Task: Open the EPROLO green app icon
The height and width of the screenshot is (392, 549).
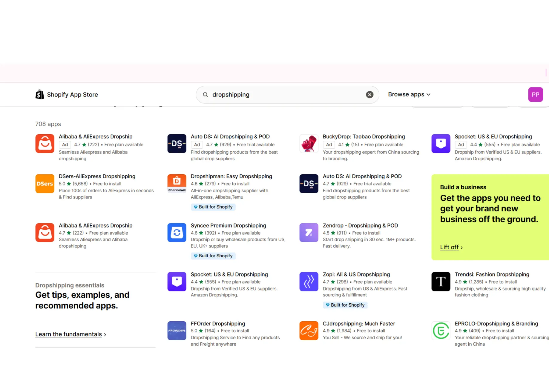Action: (x=441, y=331)
